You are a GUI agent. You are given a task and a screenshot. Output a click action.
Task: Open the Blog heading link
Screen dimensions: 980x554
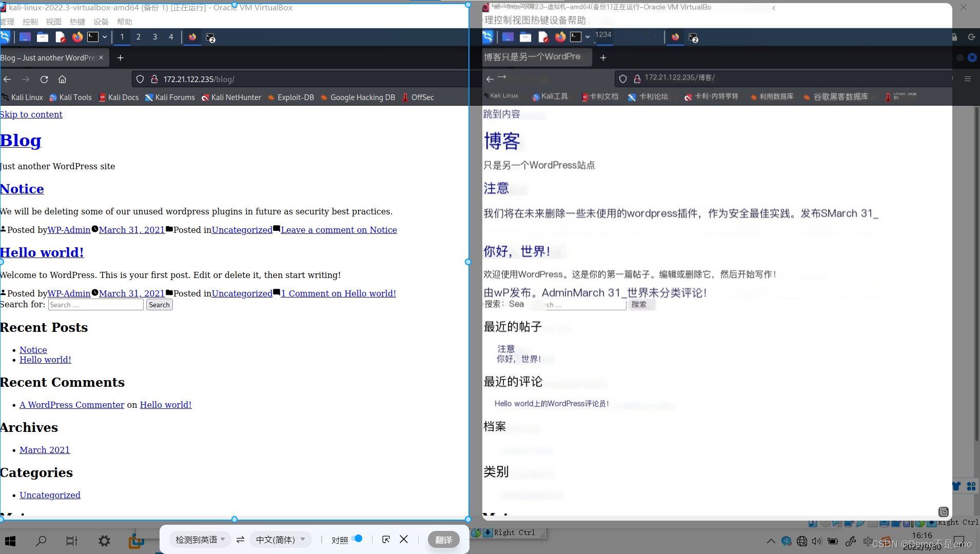pos(21,141)
